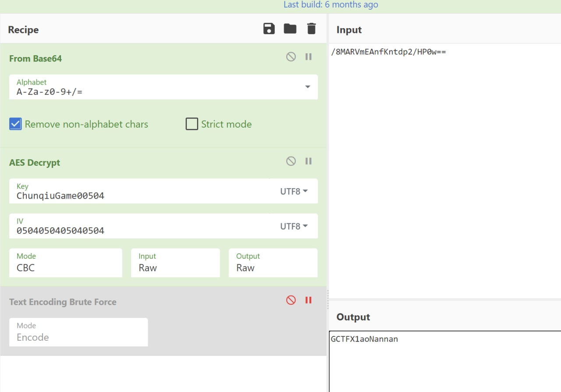
Task: Change Key encoding from UTF8
Action: tap(294, 191)
